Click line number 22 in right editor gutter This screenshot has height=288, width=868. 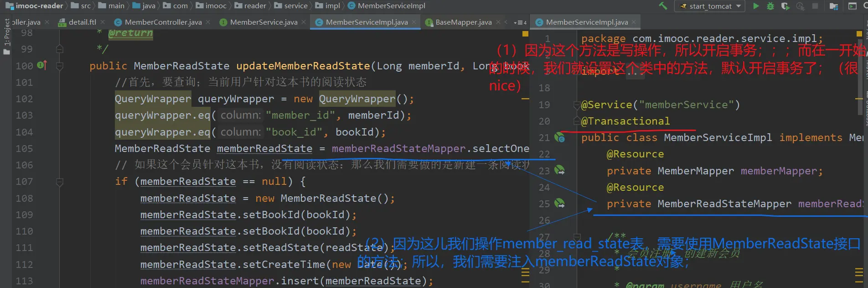pyautogui.click(x=544, y=154)
